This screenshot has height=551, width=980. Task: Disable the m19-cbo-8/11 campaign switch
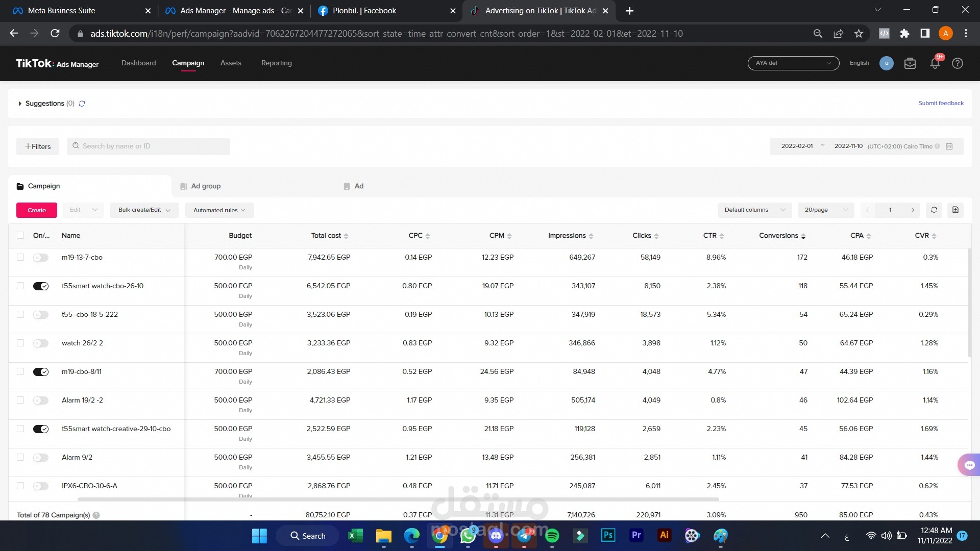41,372
